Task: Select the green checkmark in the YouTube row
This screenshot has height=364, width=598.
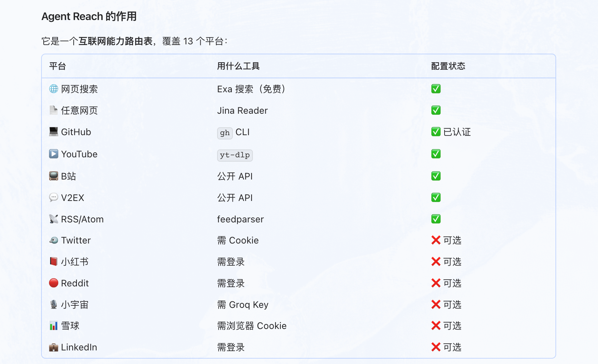Action: coord(436,154)
